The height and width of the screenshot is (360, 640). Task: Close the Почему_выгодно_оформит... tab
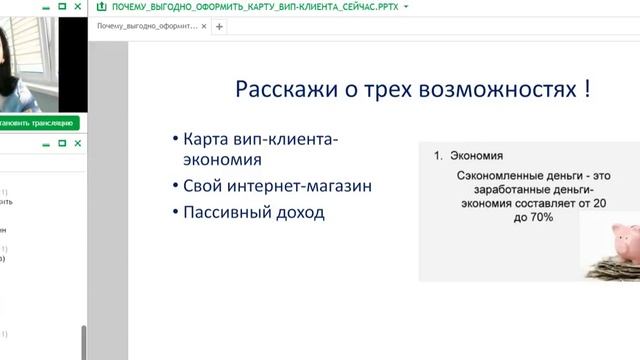tap(204, 26)
